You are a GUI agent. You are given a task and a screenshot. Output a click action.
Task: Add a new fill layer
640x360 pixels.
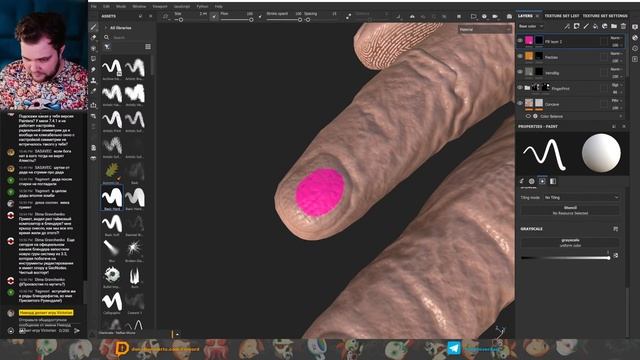coord(595,26)
